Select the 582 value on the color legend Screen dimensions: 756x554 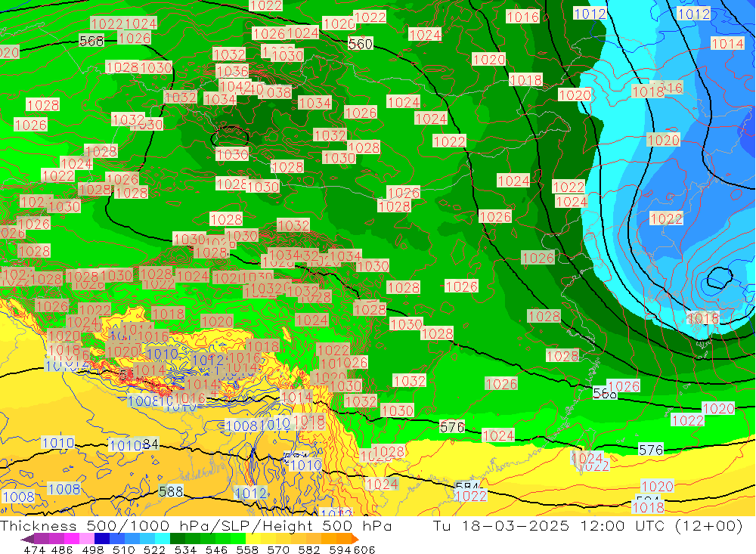tap(309, 549)
